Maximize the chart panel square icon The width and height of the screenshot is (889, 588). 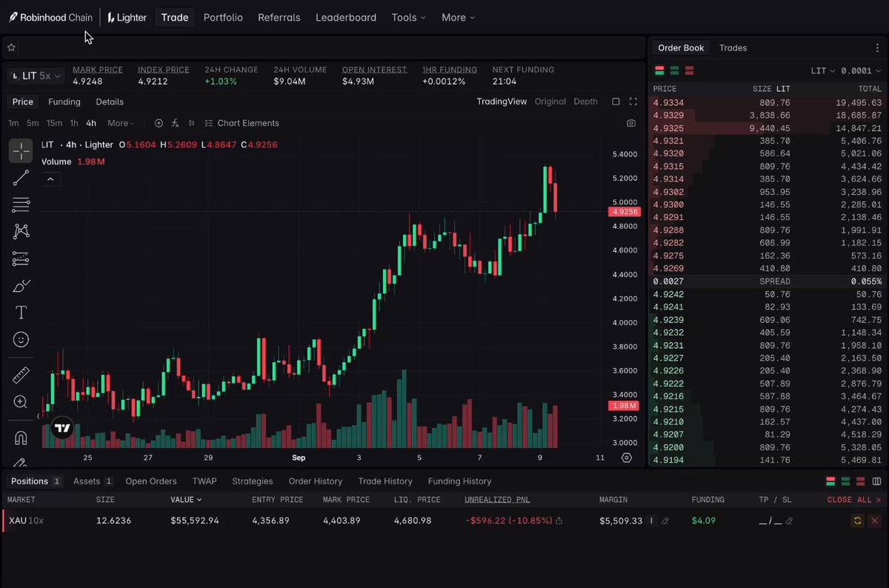[x=616, y=101]
